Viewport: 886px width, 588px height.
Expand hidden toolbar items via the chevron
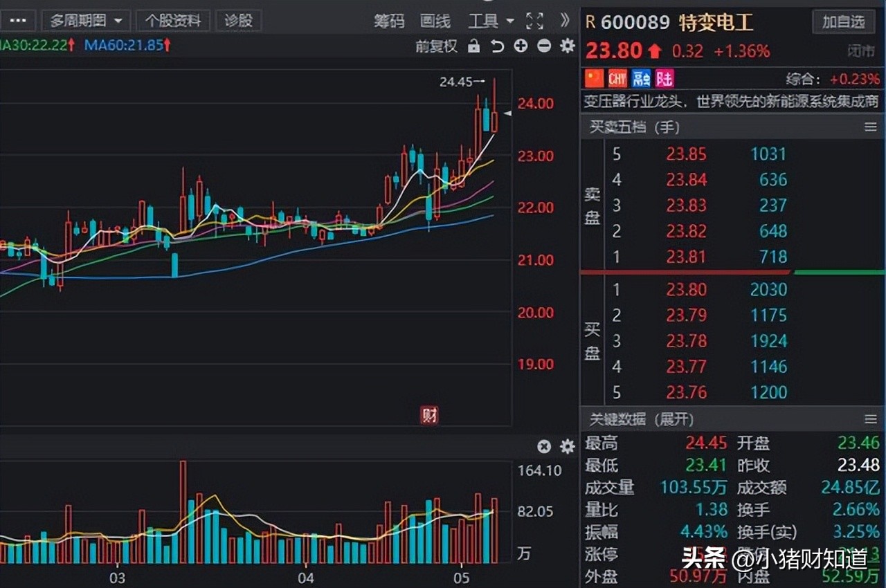coord(563,21)
